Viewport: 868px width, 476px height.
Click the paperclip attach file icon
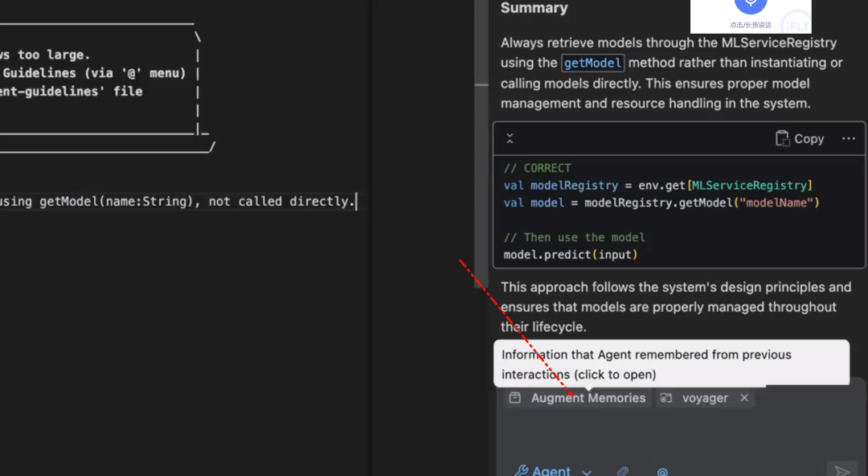coord(622,471)
